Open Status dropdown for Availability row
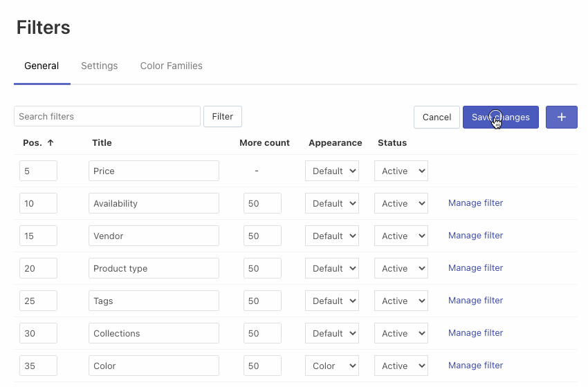This screenshot has width=588, height=387. [x=401, y=203]
